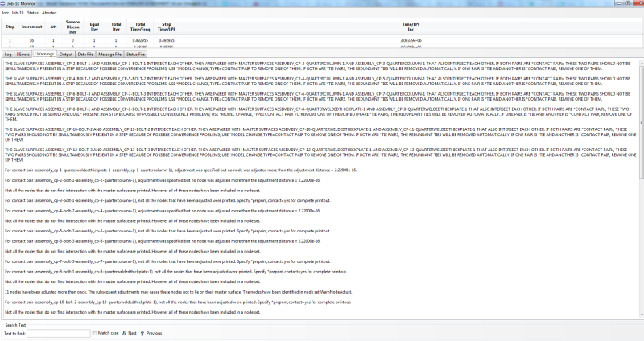644x341 pixels.
Task: Click the Aborted status text
Action: (x=49, y=13)
